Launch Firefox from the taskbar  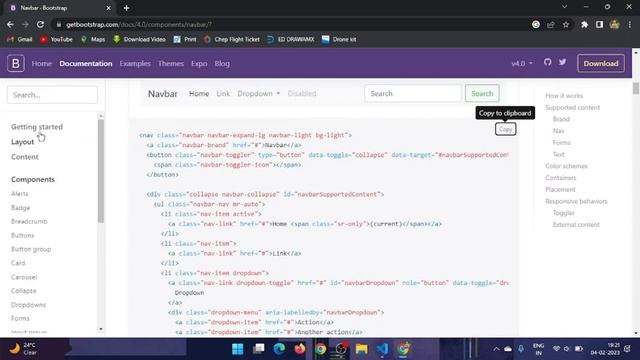pyautogui.click(x=300, y=349)
